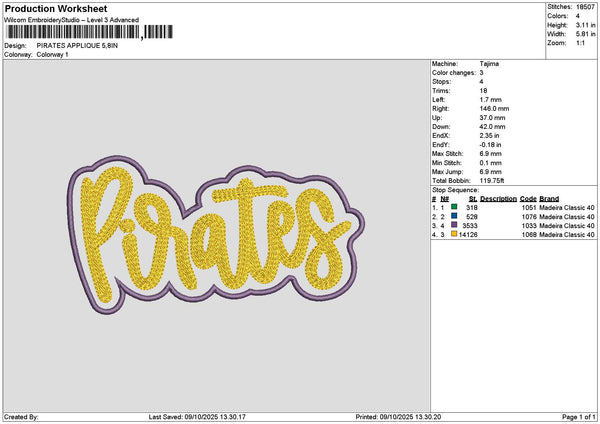Click the Total Bobbin value 119.75ft
This screenshot has width=600, height=424.
(492, 181)
